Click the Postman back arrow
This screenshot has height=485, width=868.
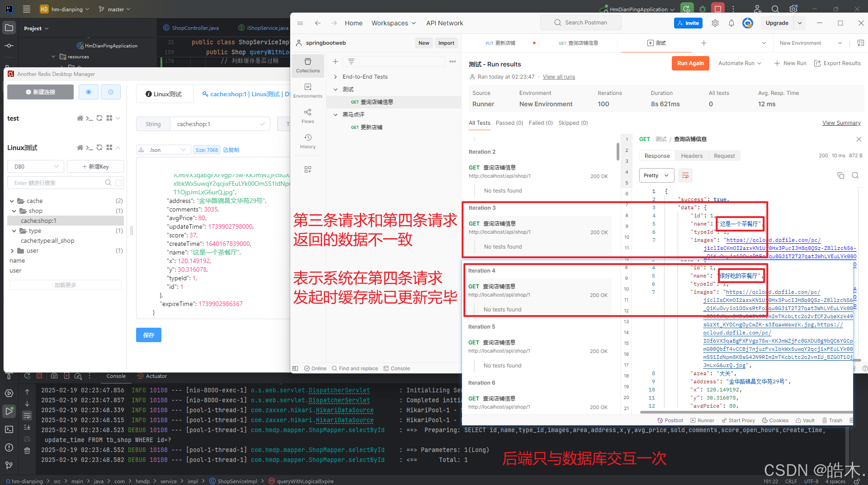(318, 23)
